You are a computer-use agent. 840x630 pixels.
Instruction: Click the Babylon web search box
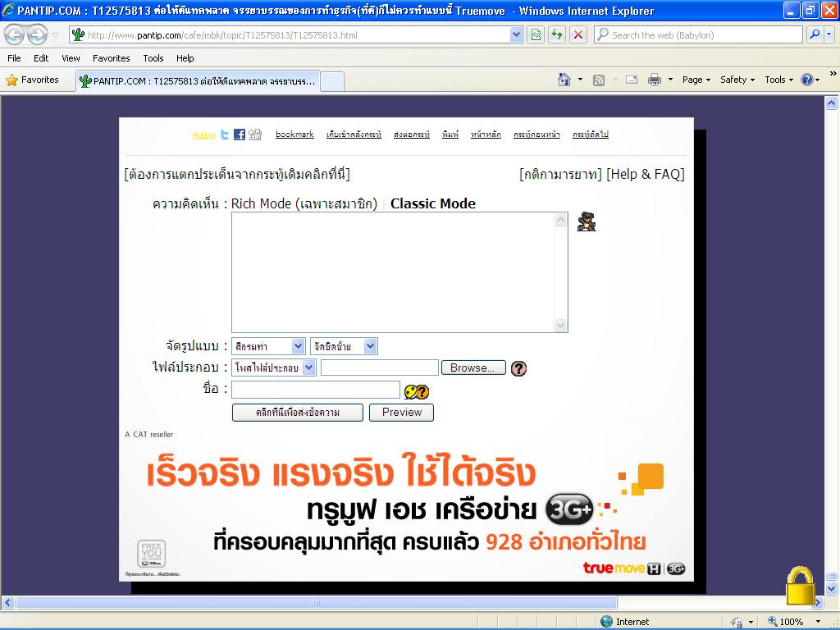click(698, 35)
